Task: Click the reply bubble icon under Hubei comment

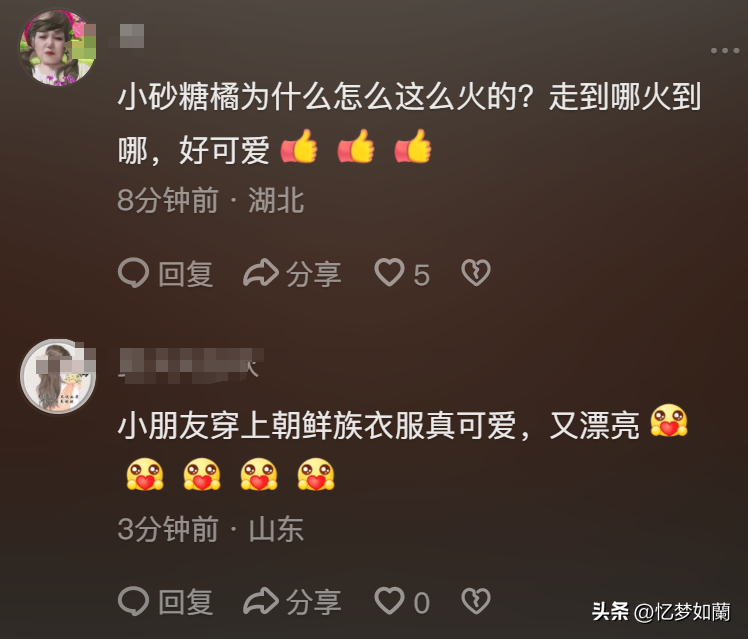Action: [134, 273]
